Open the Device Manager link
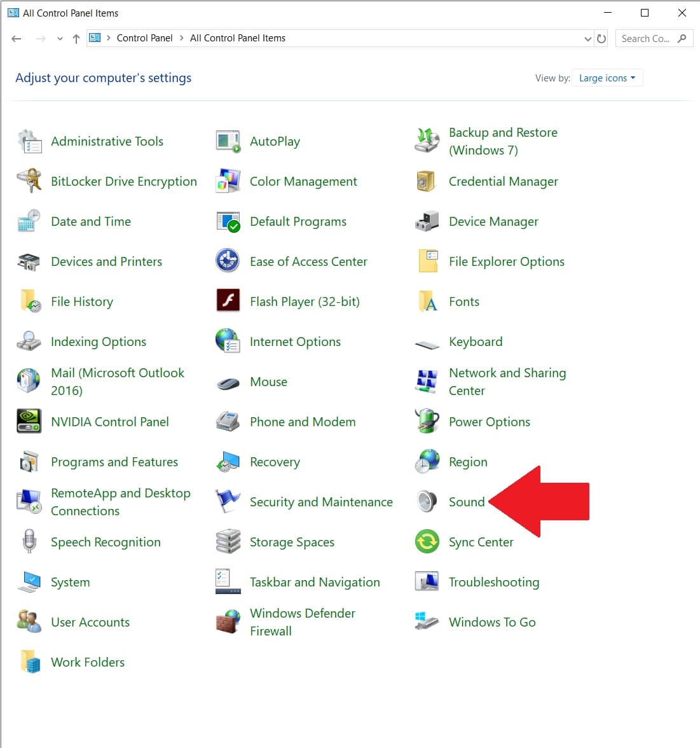Viewport: 700px width, 748px height. click(x=493, y=221)
